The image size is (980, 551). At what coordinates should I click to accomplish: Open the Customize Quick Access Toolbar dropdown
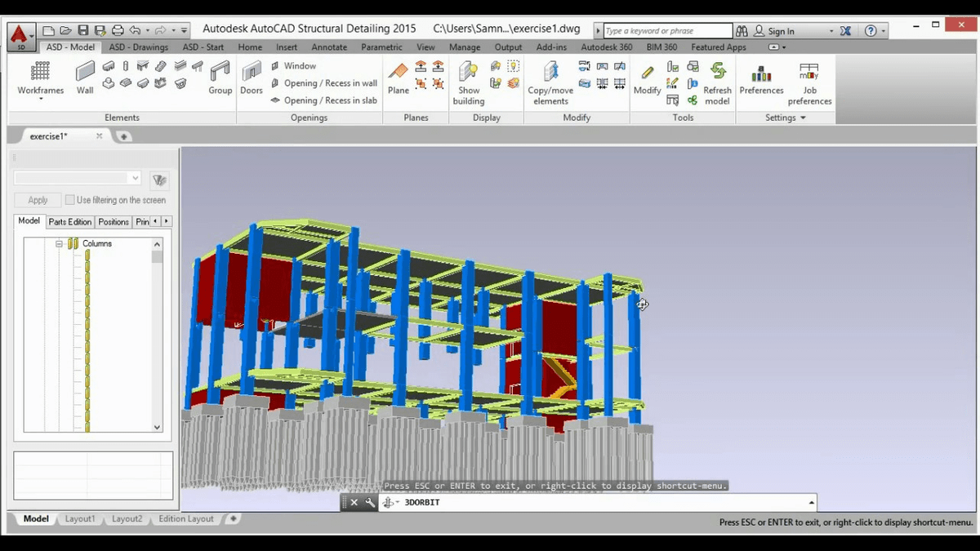184,31
